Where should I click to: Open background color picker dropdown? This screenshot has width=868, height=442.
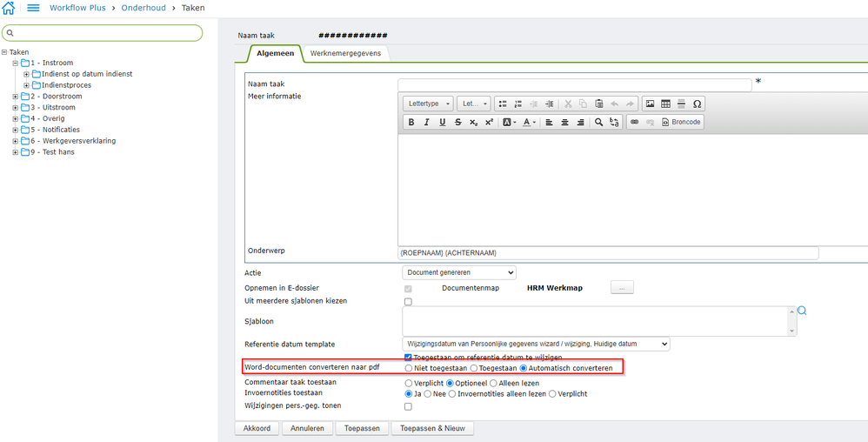pyautogui.click(x=510, y=123)
